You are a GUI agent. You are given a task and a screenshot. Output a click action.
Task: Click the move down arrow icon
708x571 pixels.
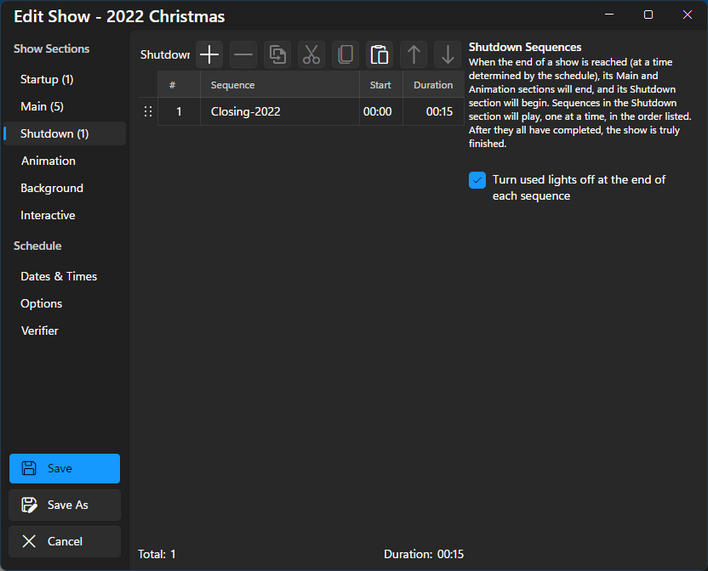coord(447,55)
